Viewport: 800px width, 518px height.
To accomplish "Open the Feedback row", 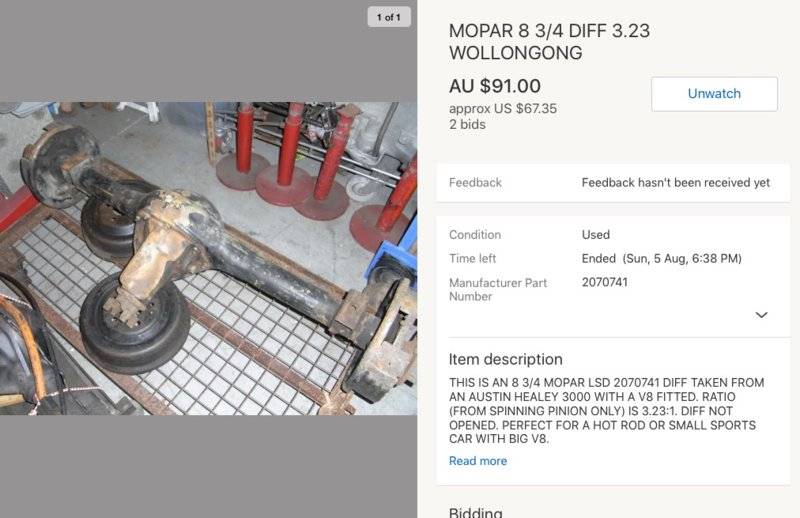I will pos(613,183).
